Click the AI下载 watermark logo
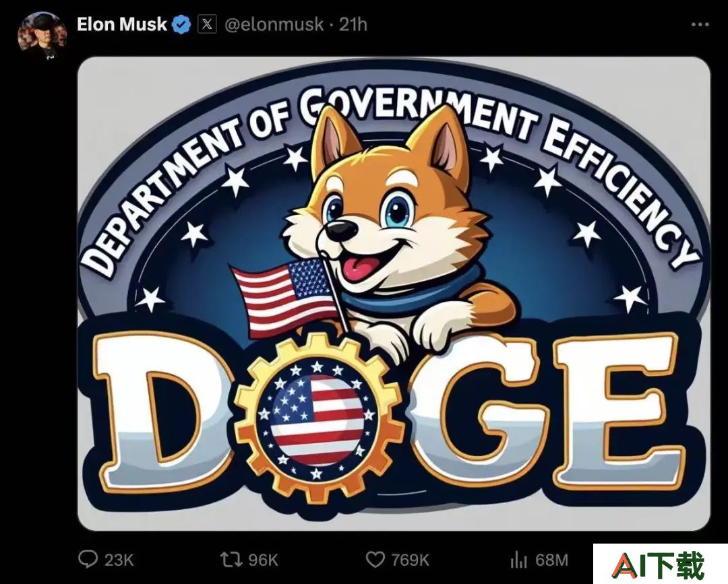Screen dimensions: 728x584 pos(659,564)
